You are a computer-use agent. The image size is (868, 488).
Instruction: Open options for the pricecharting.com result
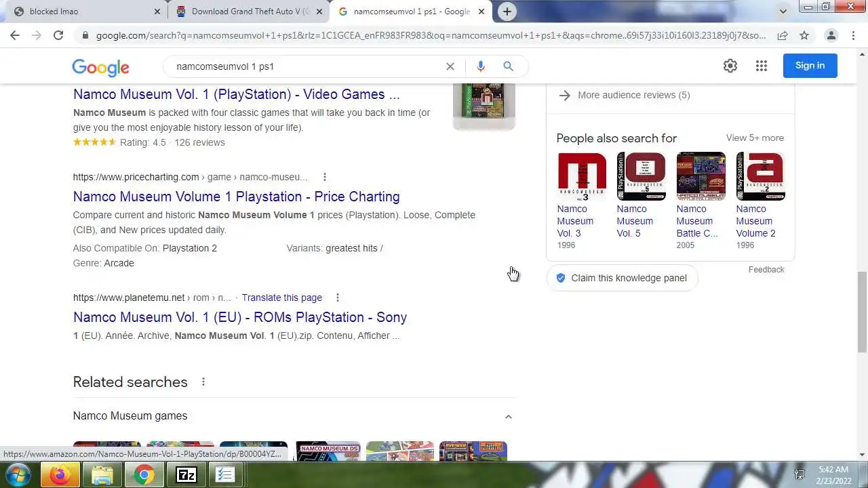click(x=324, y=177)
